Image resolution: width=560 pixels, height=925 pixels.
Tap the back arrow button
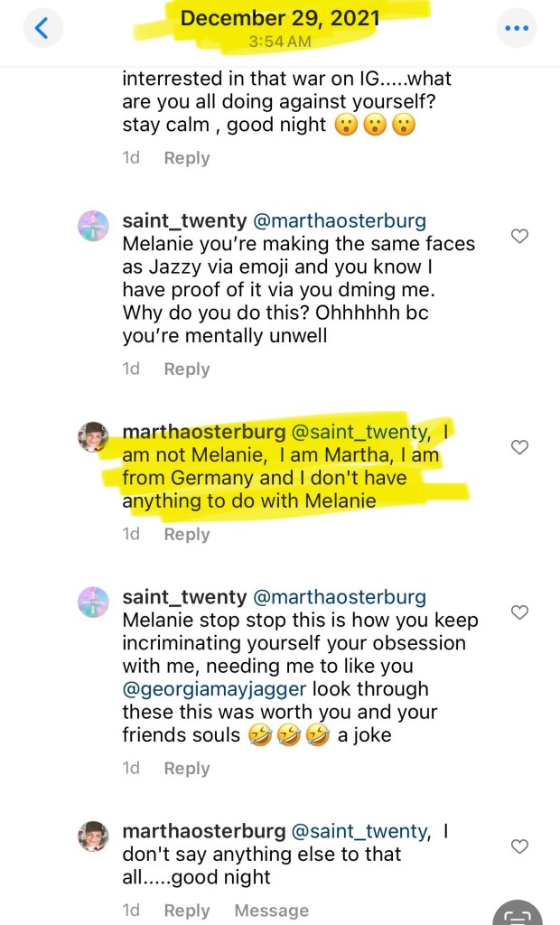tap(42, 29)
